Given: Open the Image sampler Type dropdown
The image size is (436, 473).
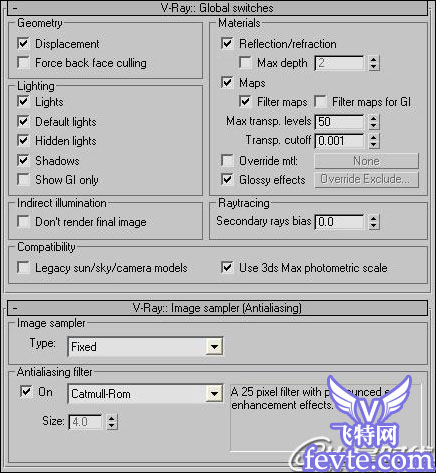Looking at the screenshot, I should (214, 347).
